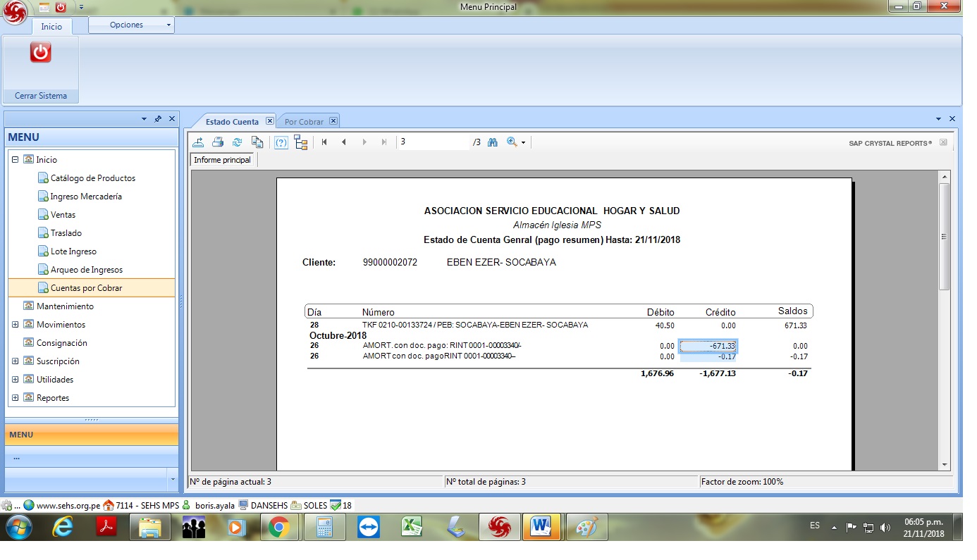Click the export report icon
The width and height of the screenshot is (977, 560).
point(199,142)
